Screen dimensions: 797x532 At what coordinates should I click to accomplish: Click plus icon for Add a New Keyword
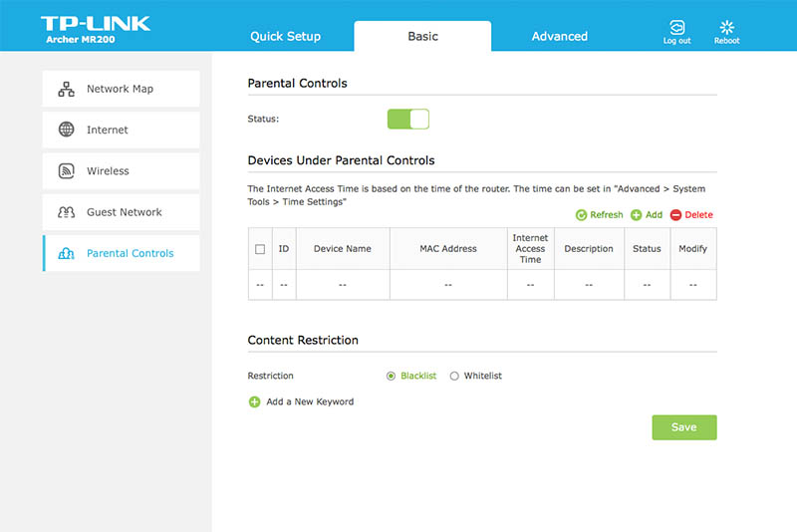254,401
